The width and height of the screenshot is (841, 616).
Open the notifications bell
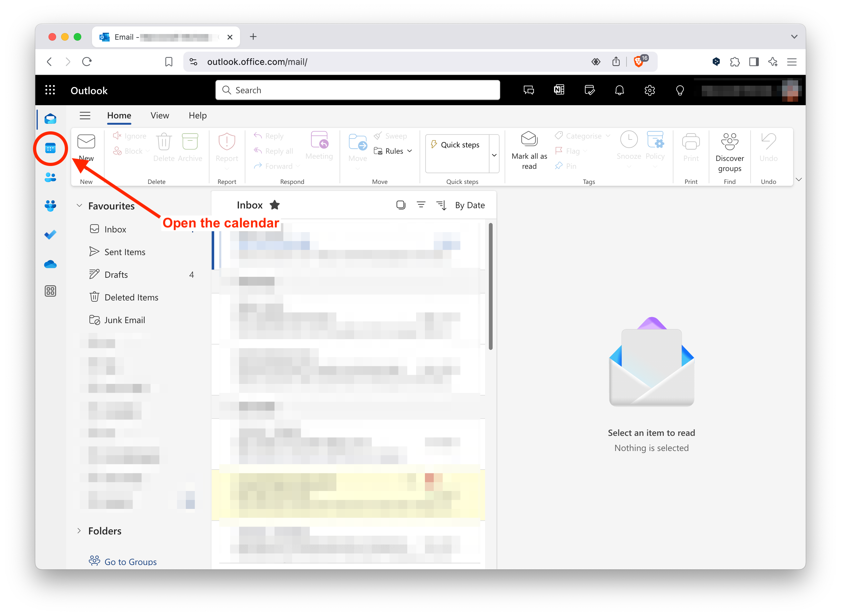click(x=620, y=90)
